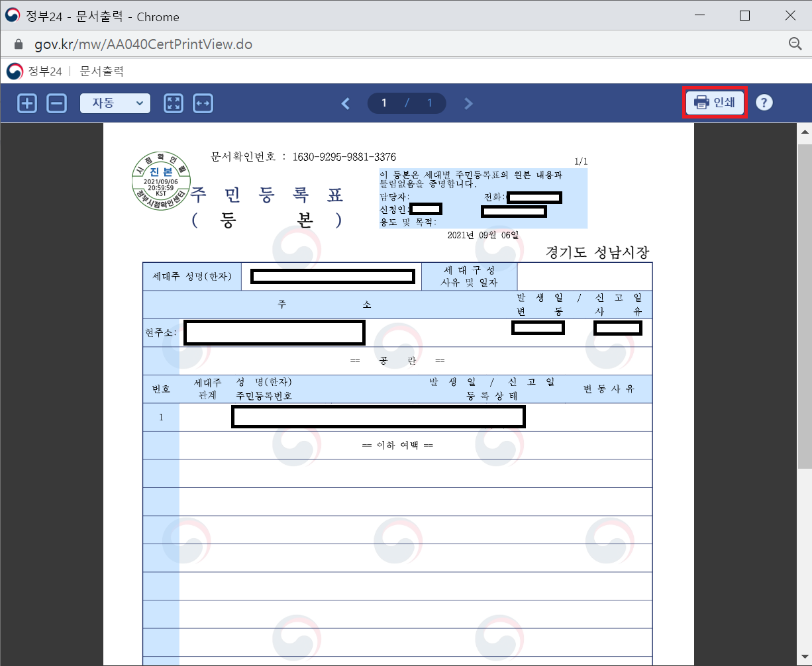The width and height of the screenshot is (812, 666).
Task: Click the 주민등록표 title text
Action: click(x=268, y=195)
